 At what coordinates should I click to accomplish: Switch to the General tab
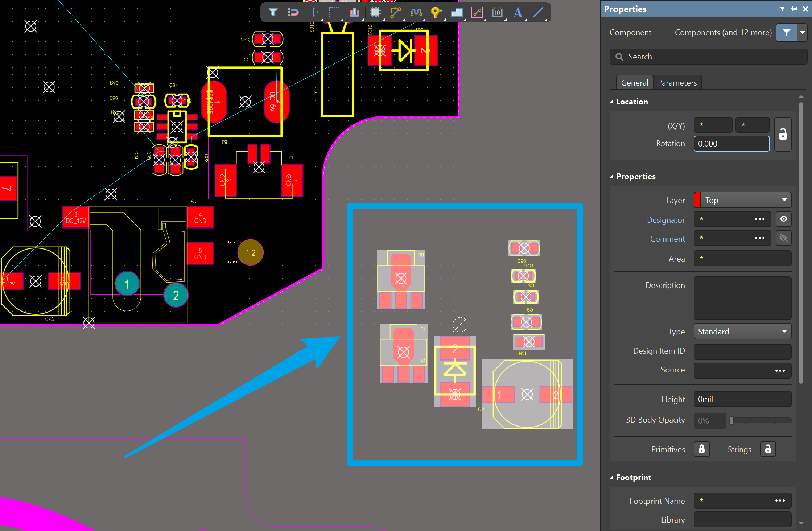pyautogui.click(x=634, y=83)
